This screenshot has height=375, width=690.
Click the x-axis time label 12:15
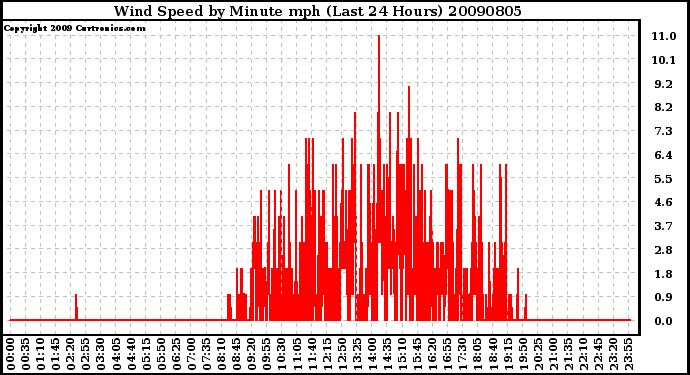(327, 354)
